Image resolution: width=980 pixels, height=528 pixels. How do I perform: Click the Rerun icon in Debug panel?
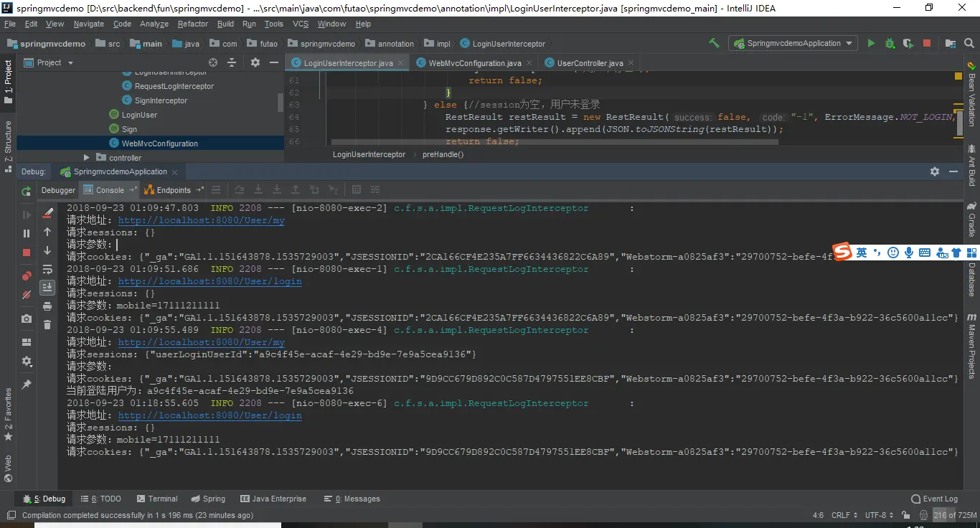pyautogui.click(x=27, y=191)
